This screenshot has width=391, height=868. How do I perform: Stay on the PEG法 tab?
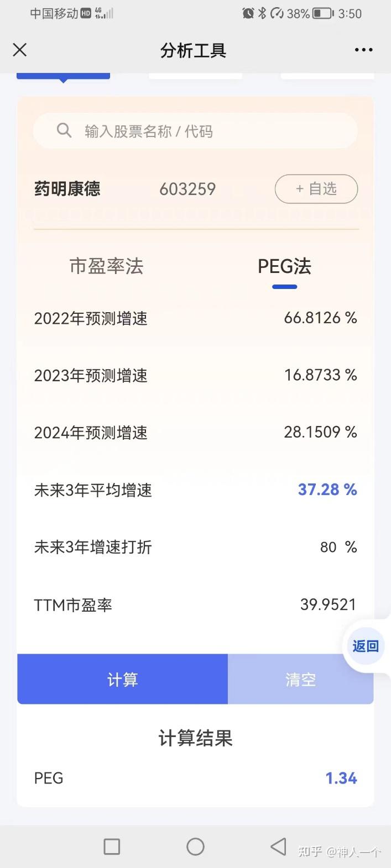pyautogui.click(x=284, y=266)
